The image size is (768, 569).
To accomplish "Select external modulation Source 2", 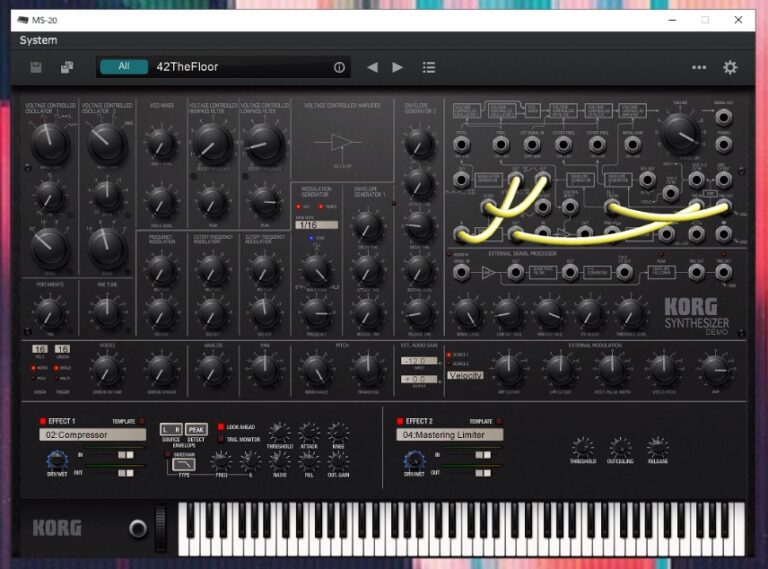I will pos(449,364).
